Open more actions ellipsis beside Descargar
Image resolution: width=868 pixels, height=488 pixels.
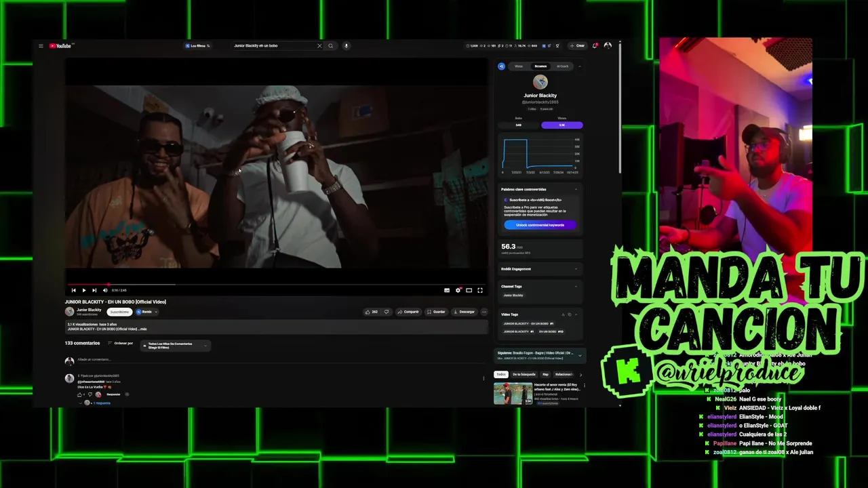point(484,312)
